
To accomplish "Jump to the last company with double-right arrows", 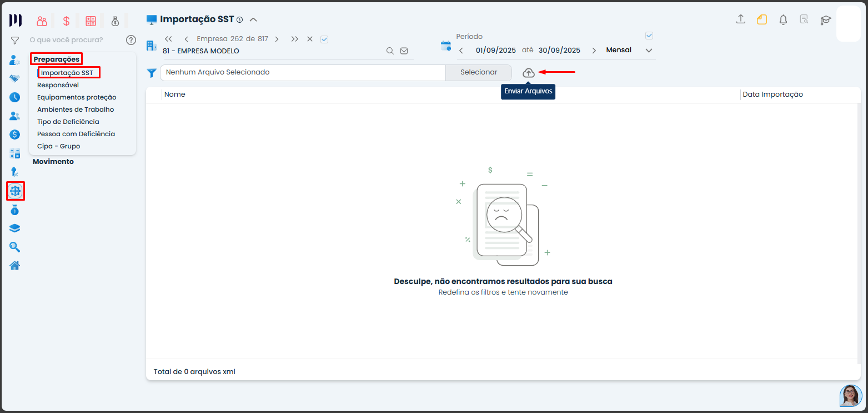I will point(295,39).
